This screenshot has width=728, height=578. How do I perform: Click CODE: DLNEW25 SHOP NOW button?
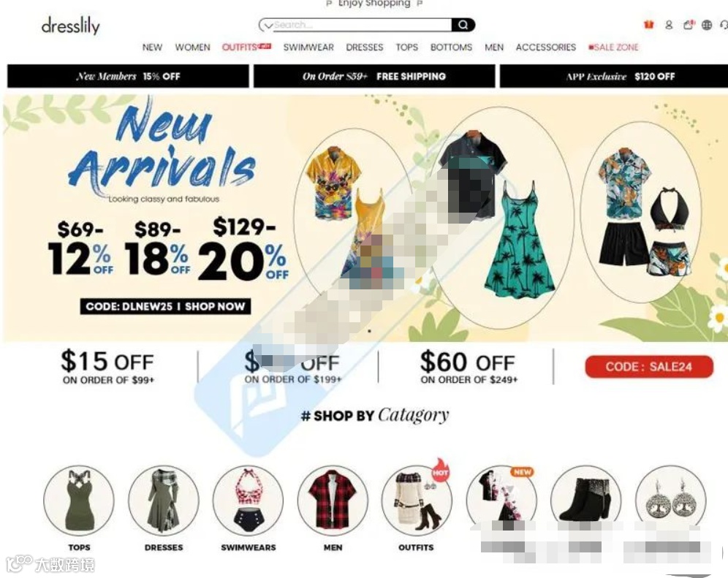pyautogui.click(x=165, y=306)
